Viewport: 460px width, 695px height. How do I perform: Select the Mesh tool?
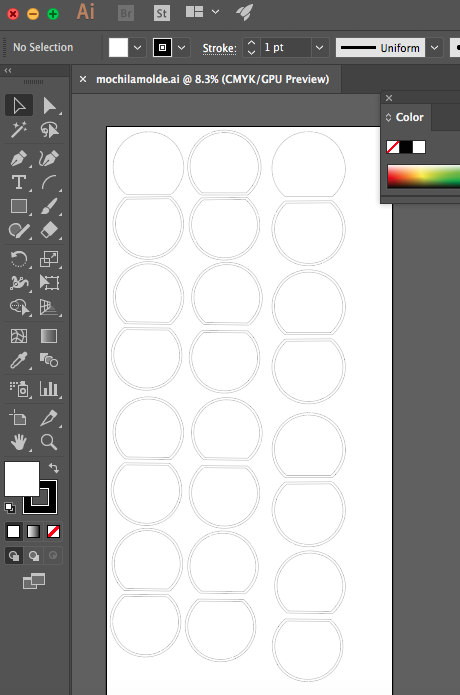[19, 336]
